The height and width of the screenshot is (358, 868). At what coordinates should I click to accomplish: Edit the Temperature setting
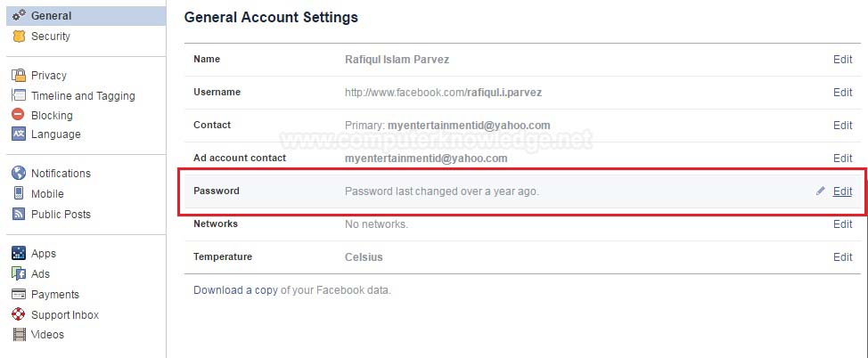pyautogui.click(x=842, y=256)
